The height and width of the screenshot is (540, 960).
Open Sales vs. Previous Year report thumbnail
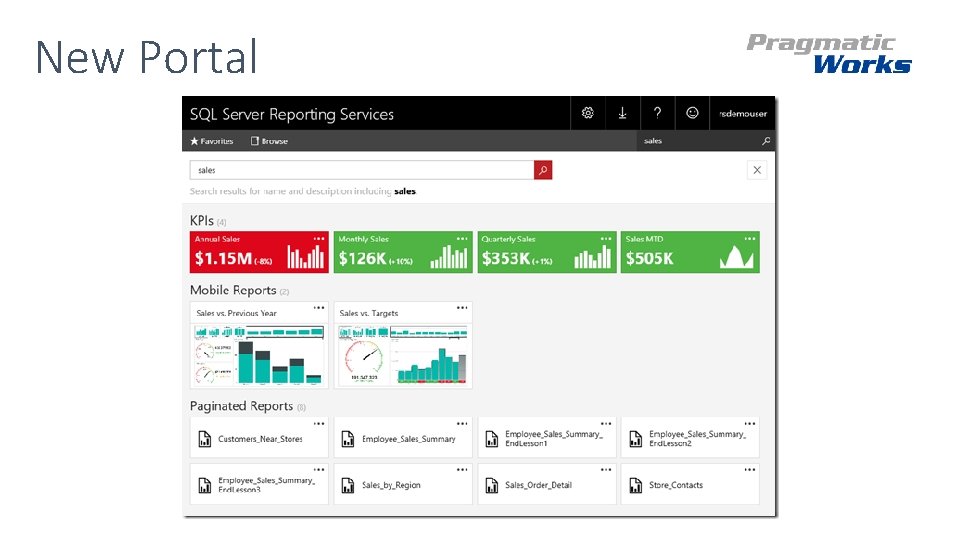point(259,355)
